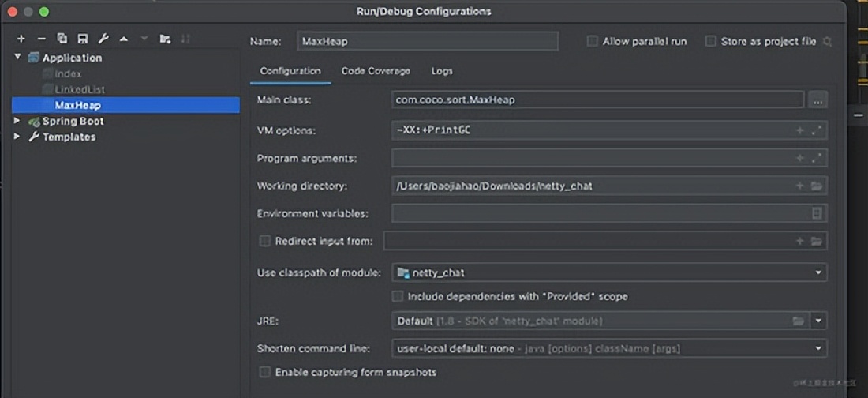The image size is (868, 398).
Task: Enable capturing form snapshots checkbox
Action: [265, 372]
